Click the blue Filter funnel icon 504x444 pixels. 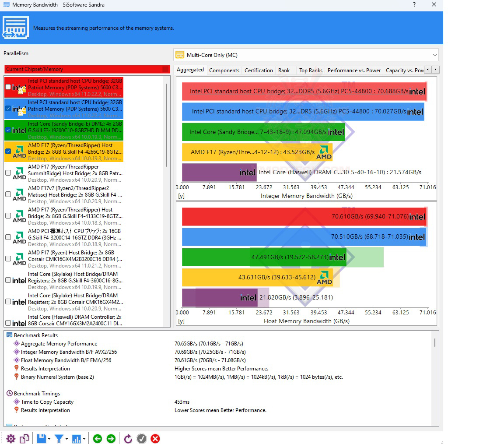click(x=59, y=439)
